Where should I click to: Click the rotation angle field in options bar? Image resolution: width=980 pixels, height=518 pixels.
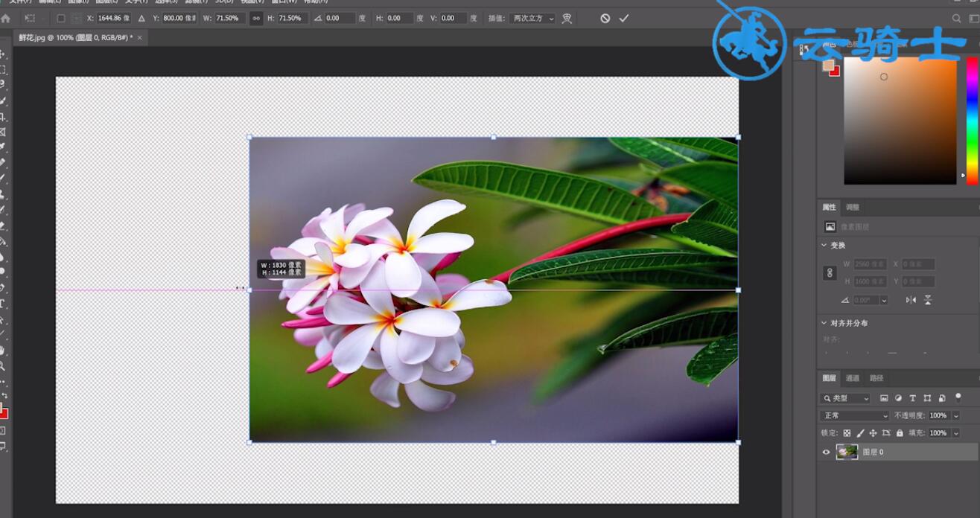coord(340,18)
